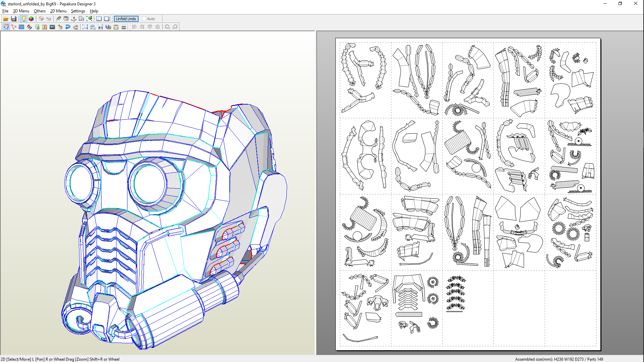Toggle the colored texture cube button
The image size is (644, 362).
(31, 19)
